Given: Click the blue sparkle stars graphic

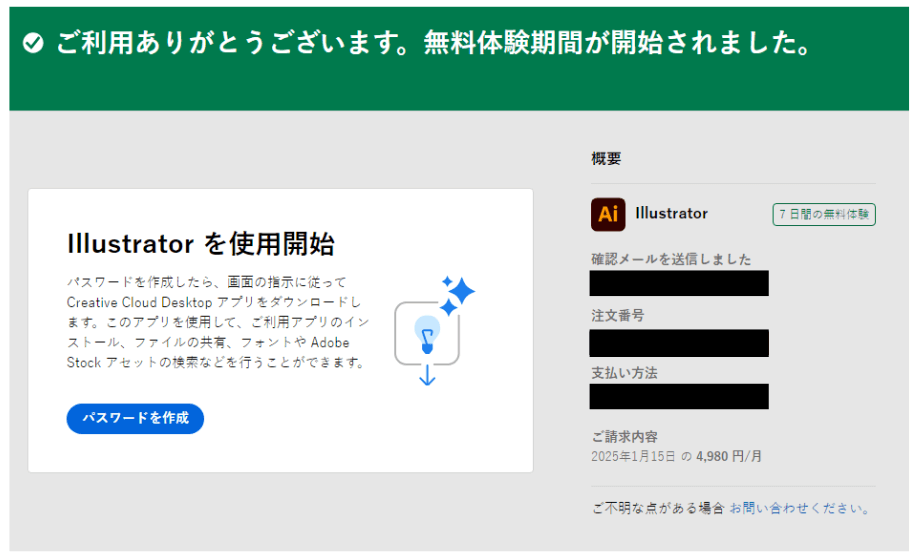Looking at the screenshot, I should 457,294.
